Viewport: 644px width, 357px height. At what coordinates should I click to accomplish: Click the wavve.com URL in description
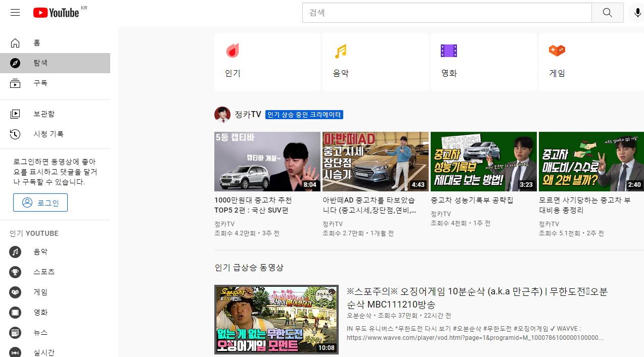pos(475,338)
